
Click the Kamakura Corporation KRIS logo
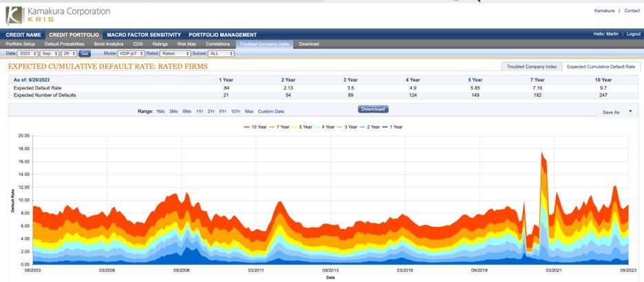click(x=58, y=15)
